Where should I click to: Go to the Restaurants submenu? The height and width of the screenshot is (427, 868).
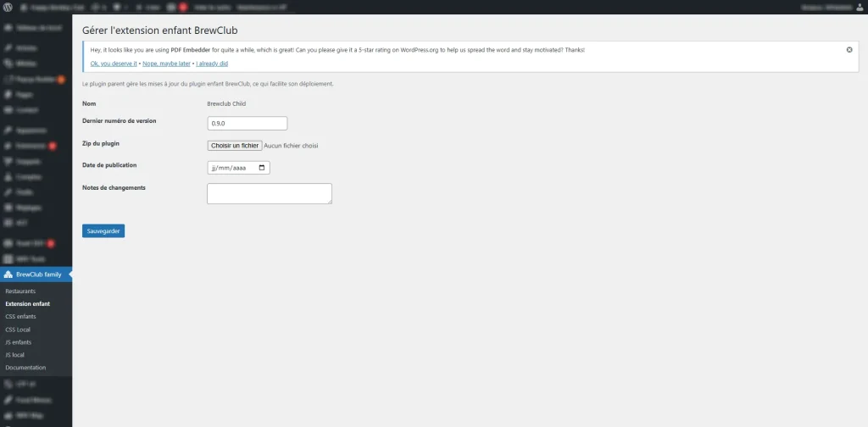coord(20,291)
